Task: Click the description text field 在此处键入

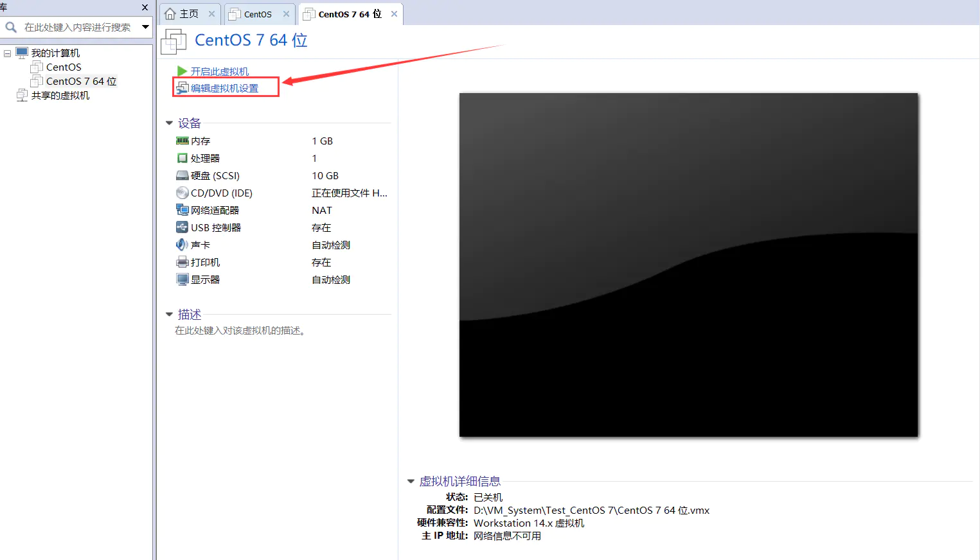Action: [242, 330]
